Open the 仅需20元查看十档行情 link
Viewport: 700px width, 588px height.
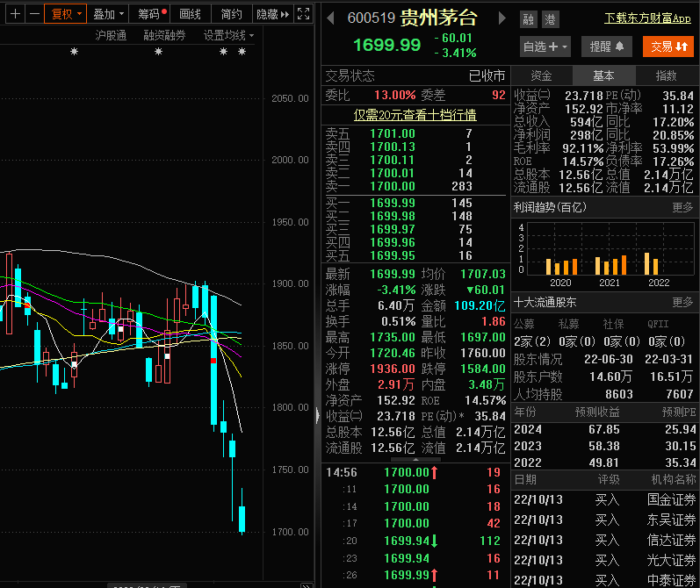tap(415, 115)
